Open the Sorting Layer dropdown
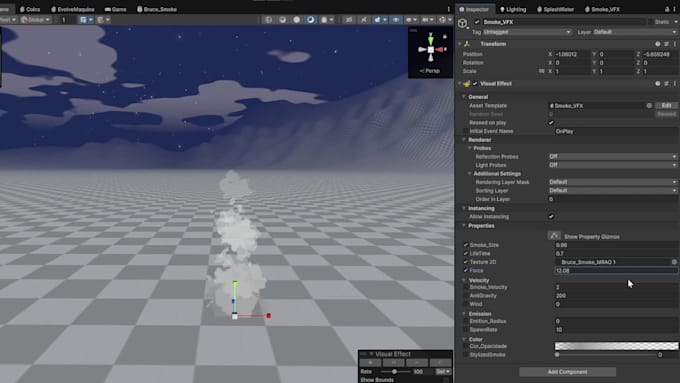 point(612,190)
